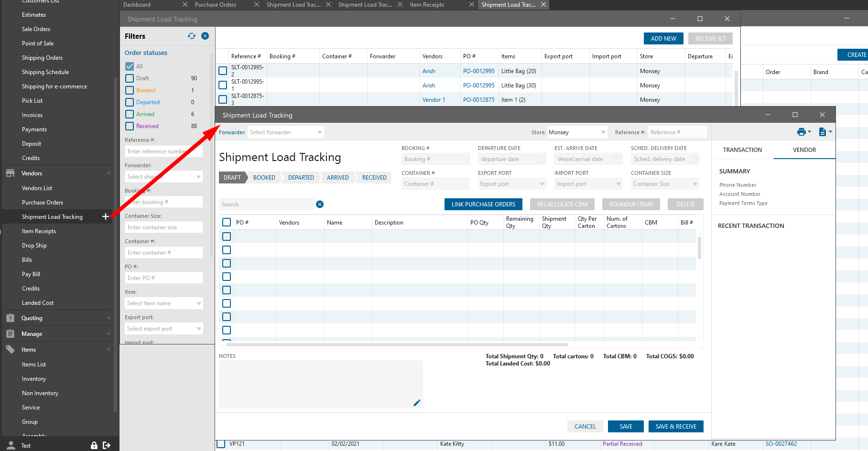Open the Store dropdown showing Monsey
Image resolution: width=868 pixels, height=451 pixels.
pos(577,132)
